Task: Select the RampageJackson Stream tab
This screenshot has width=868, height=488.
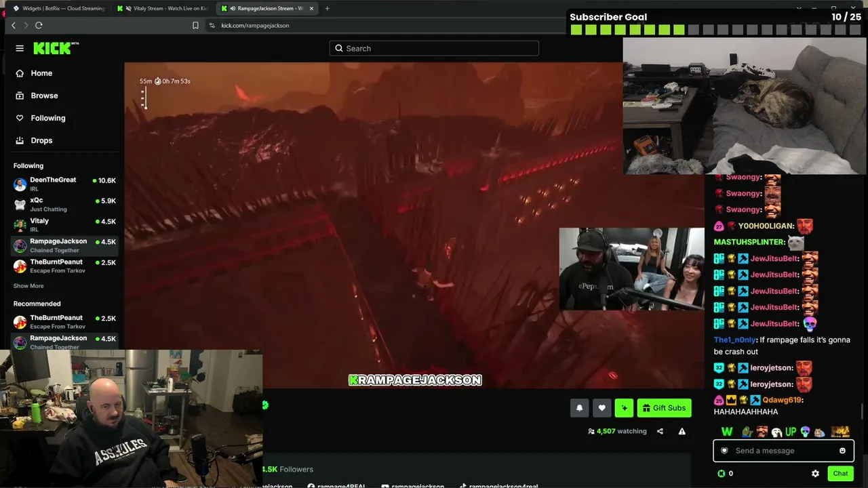Action: [x=267, y=8]
